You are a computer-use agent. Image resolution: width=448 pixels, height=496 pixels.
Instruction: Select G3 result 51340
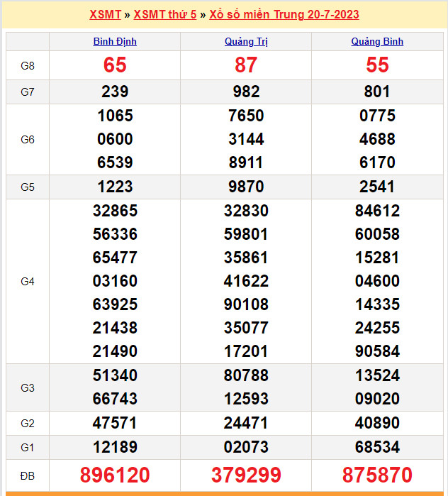tap(115, 375)
